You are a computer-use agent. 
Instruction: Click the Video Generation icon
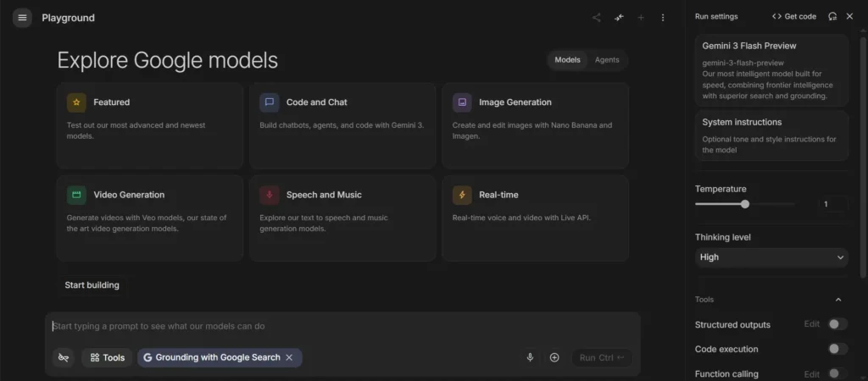click(x=76, y=195)
